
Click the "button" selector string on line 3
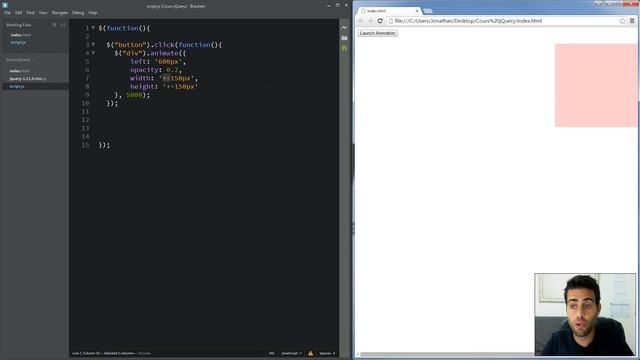click(x=130, y=44)
